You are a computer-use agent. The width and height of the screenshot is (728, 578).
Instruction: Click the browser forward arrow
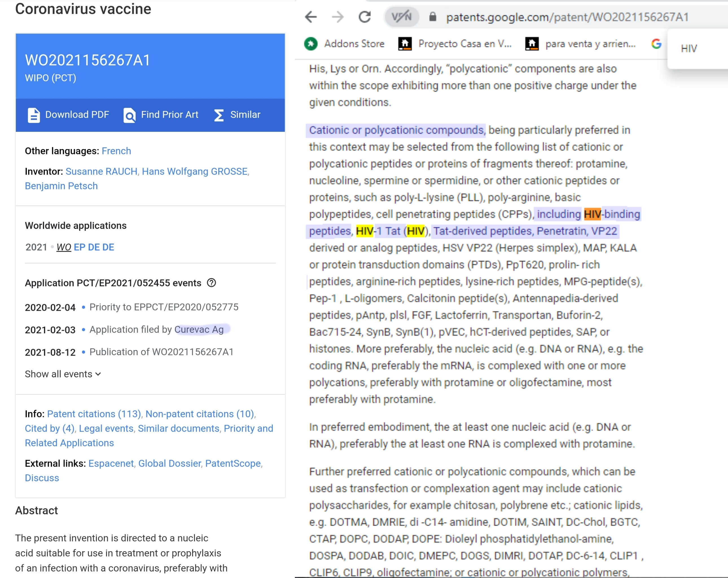click(338, 17)
